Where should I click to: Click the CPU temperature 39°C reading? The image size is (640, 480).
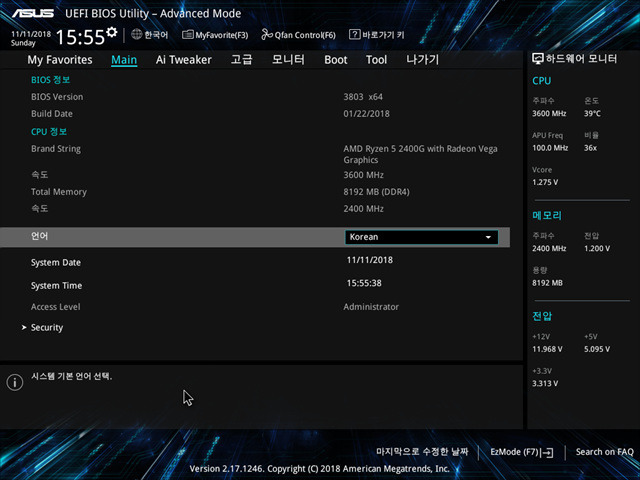click(592, 113)
